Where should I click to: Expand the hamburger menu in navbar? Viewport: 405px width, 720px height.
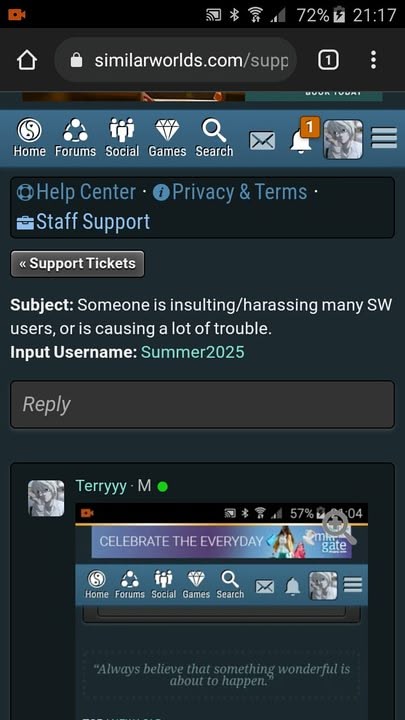coord(384,138)
